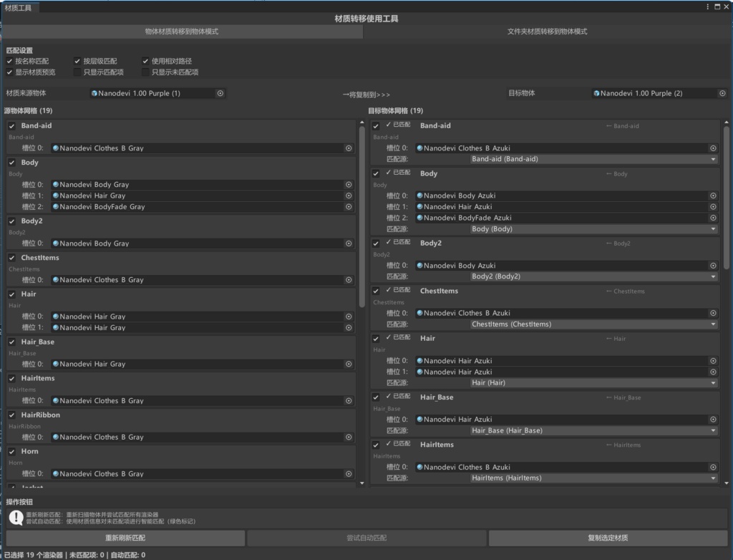Viewport: 733px width, 560px height.
Task: Open picker for Nanodevi Hair Azuki in target Body 槽位 1
Action: (713, 206)
